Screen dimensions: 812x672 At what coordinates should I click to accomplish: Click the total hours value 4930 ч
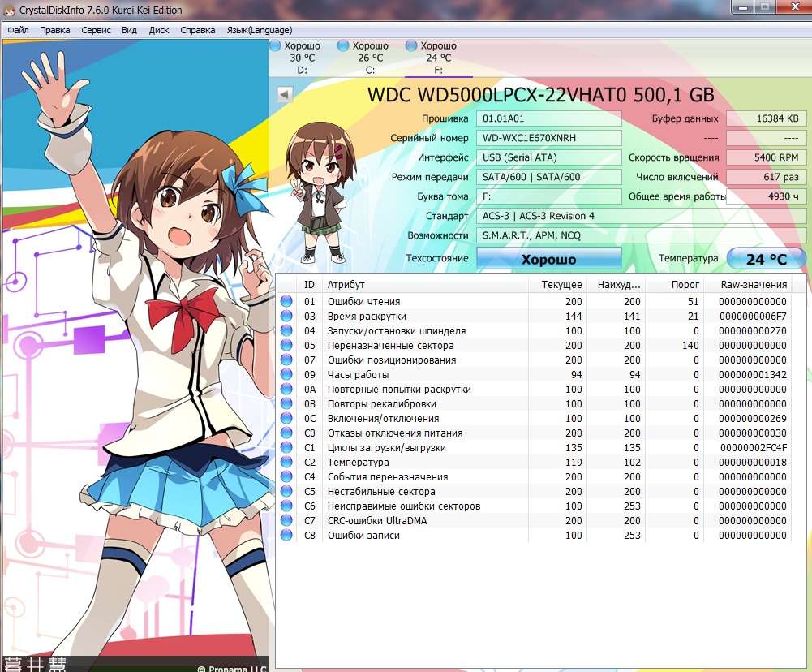coord(766,196)
